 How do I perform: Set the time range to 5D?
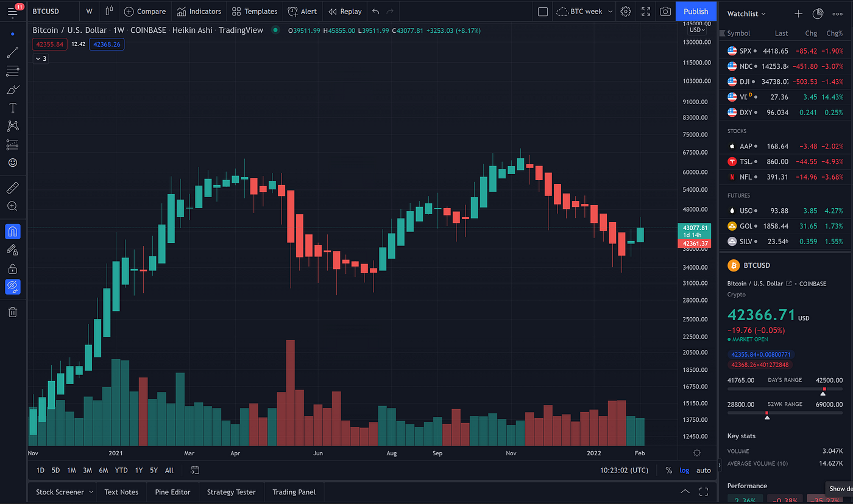pos(55,470)
